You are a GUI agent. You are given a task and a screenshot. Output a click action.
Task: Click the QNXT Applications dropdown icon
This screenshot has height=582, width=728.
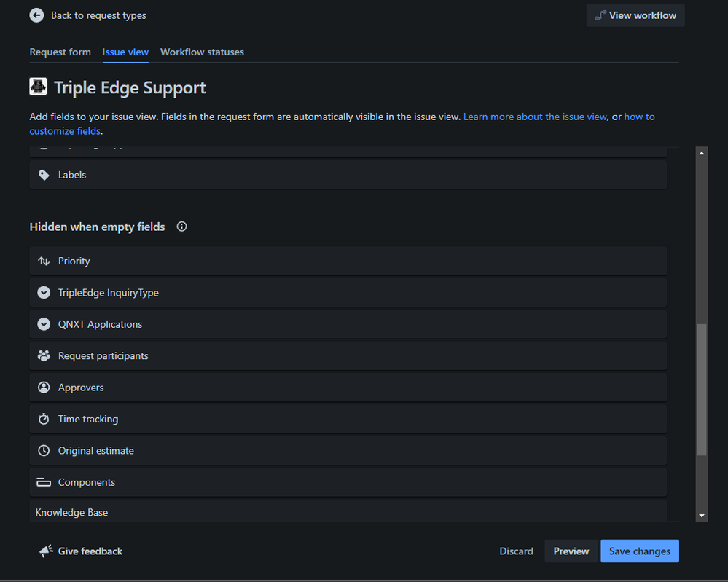(x=44, y=324)
